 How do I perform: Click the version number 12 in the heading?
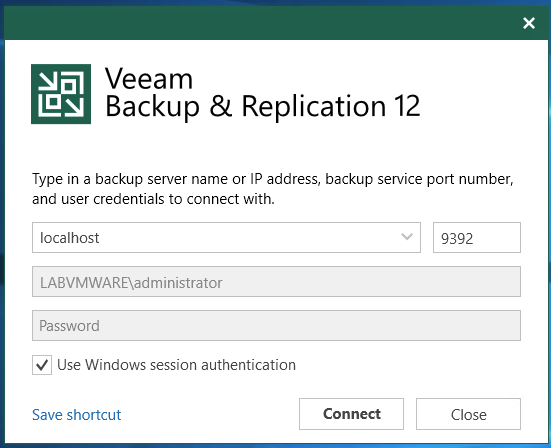coord(407,106)
